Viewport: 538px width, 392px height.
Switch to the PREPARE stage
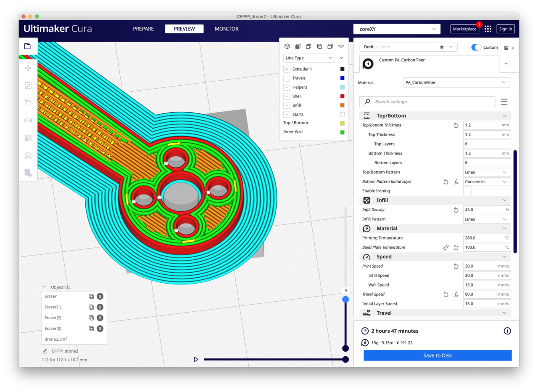143,29
